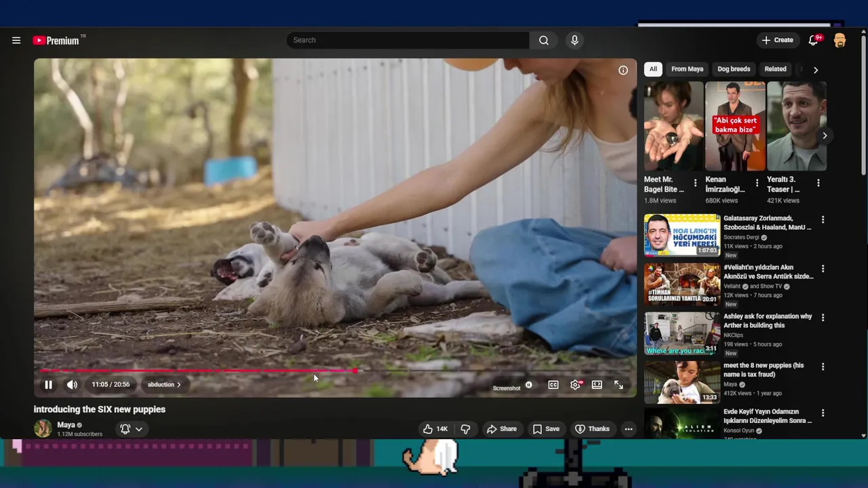Open 'Meet Mr. Bagel Bite' short

[673, 126]
